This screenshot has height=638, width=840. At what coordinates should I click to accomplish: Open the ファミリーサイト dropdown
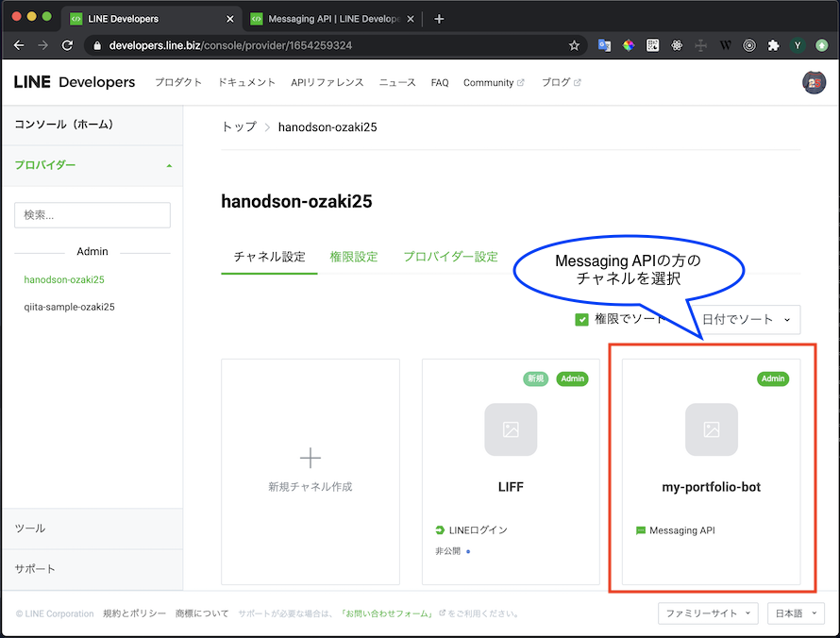point(708,613)
